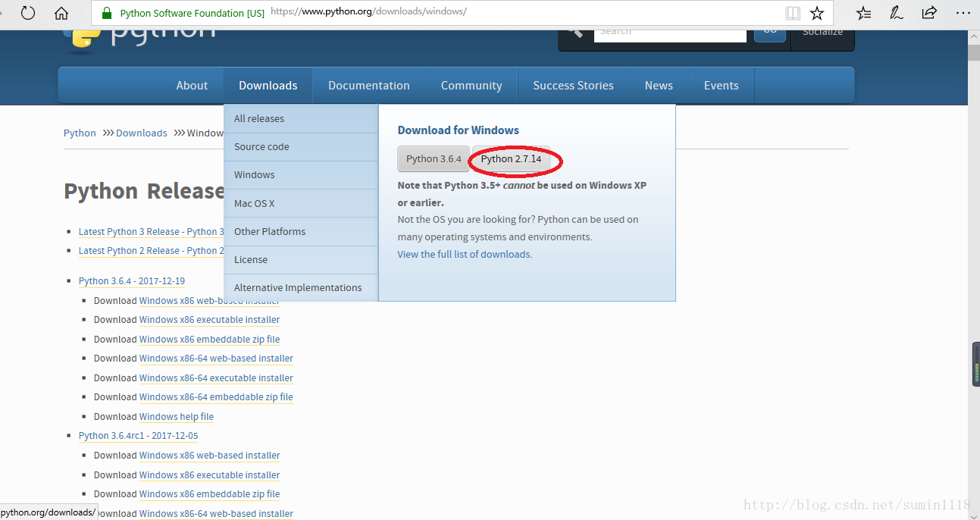Open reading view icon in address bar
The width and height of the screenshot is (980, 520).
point(793,13)
